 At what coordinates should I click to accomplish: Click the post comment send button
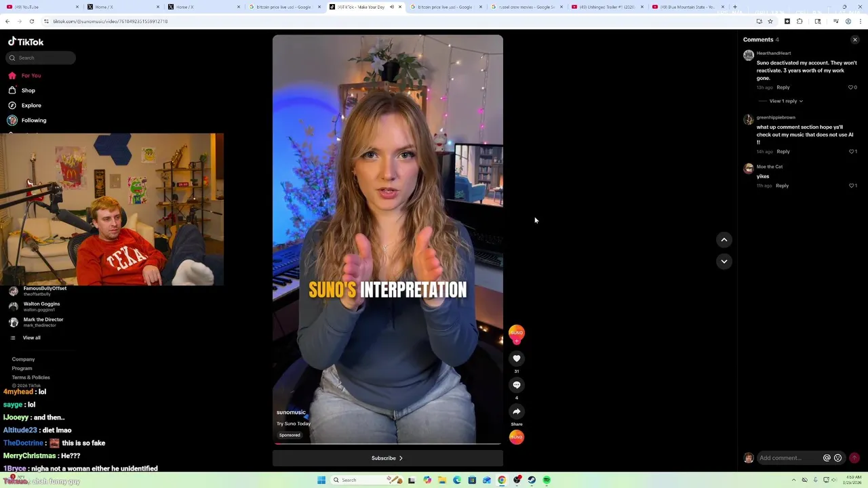(854, 458)
